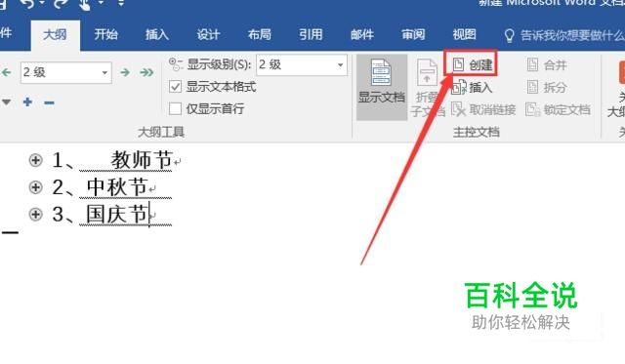625x364 pixels.
Task: Click the 告诉我你想要做什么 search box
Action: point(571,35)
